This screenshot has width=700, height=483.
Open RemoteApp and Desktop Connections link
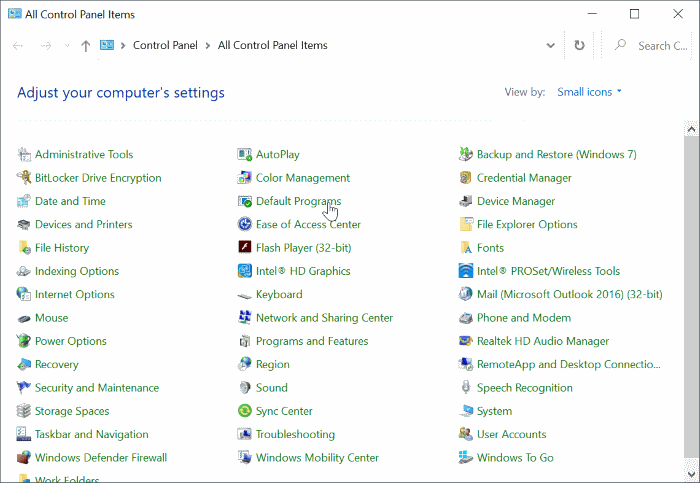pyautogui.click(x=568, y=364)
